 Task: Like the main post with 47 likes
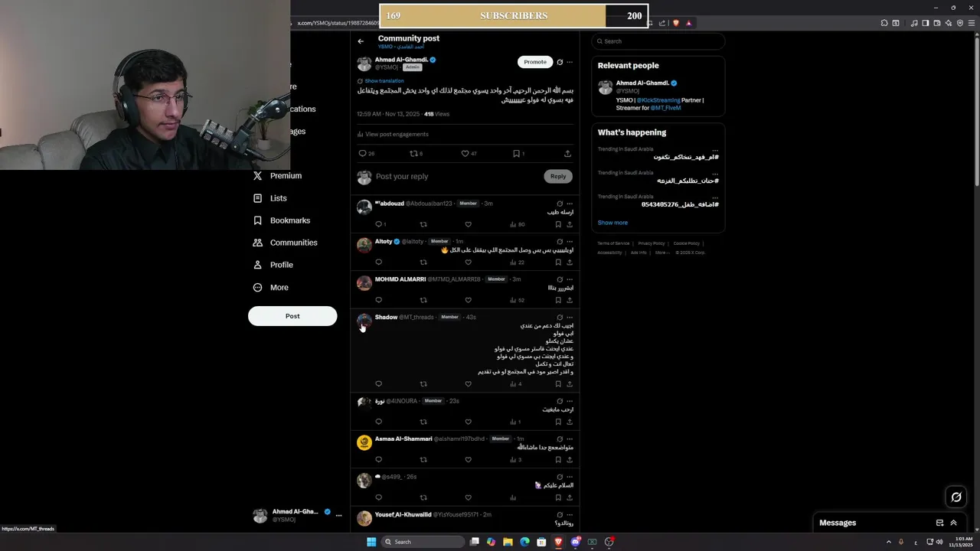click(x=465, y=153)
